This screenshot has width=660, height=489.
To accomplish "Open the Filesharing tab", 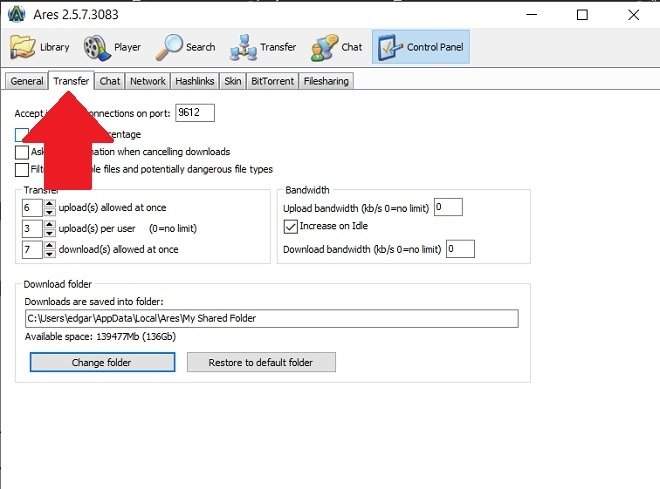I will point(326,81).
